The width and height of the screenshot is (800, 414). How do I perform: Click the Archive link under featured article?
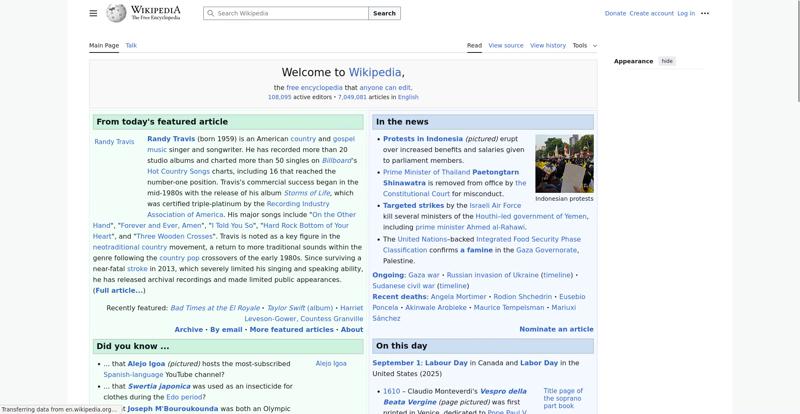[188, 330]
